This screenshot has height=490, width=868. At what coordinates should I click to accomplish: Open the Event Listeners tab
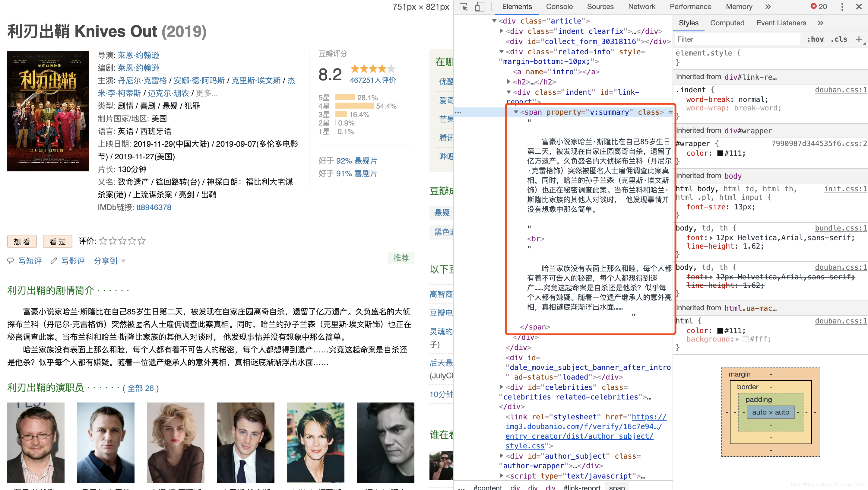781,23
